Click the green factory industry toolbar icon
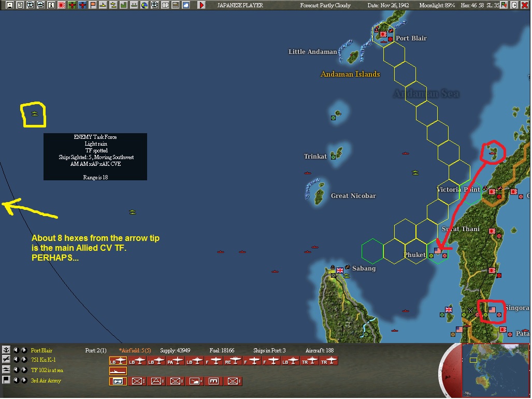532x399 pixels. point(123,5)
